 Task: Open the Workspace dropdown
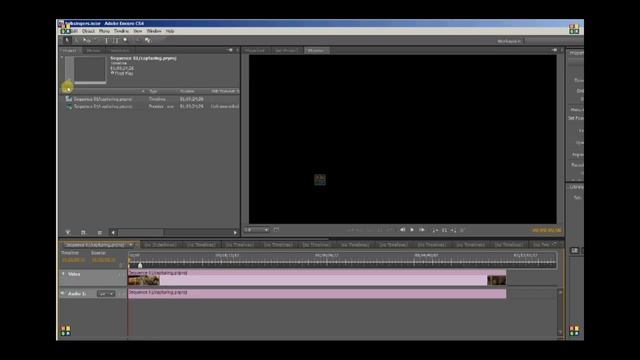554,41
